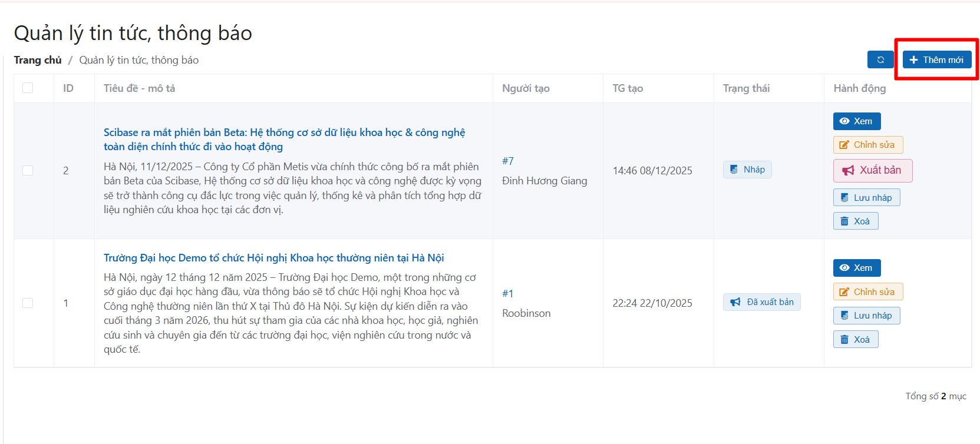The image size is (980, 444).
Task: Save Trường Đại học Demo article as draft
Action: (866, 316)
